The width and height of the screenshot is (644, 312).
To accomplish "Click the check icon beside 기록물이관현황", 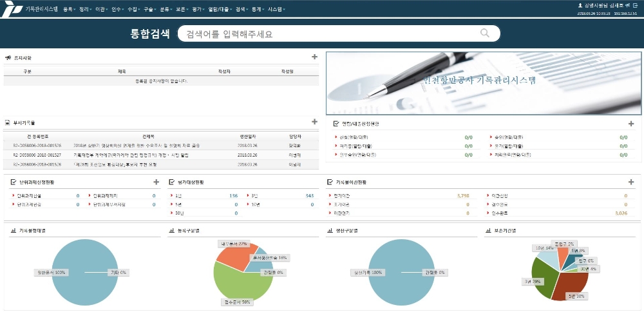I will 330,182.
